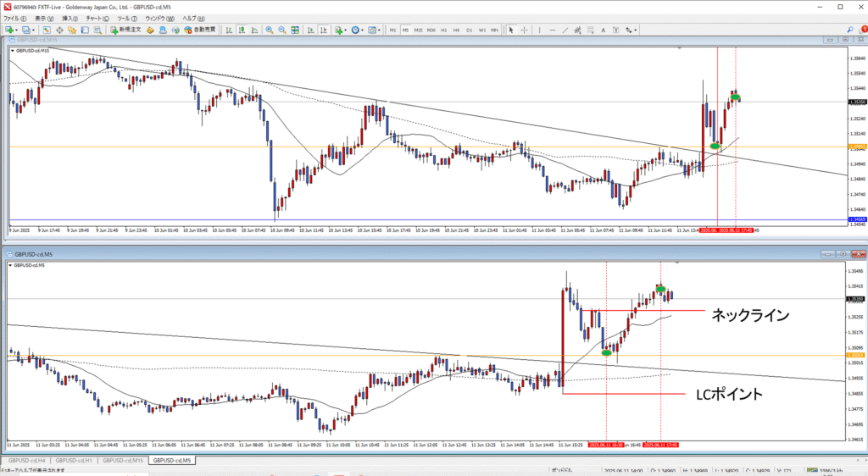The height and width of the screenshot is (476, 868).
Task: Toggle 自動売買 auto trading
Action: click(x=199, y=30)
